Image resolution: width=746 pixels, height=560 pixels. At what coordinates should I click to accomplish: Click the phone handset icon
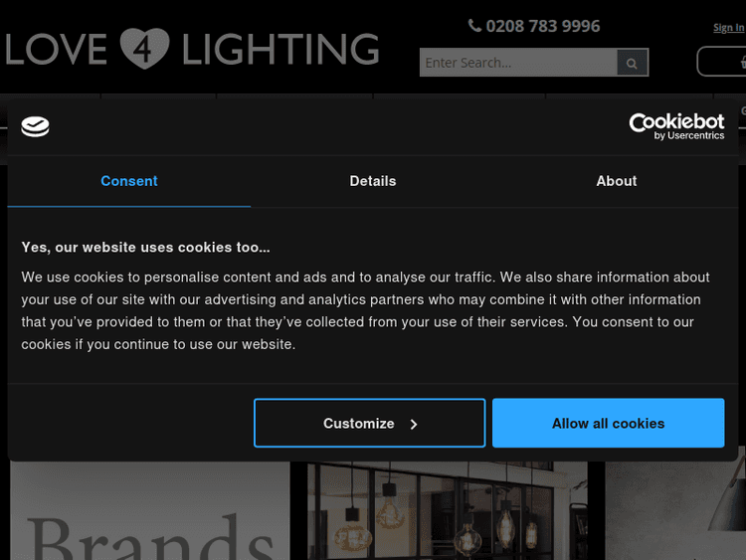[x=474, y=26]
